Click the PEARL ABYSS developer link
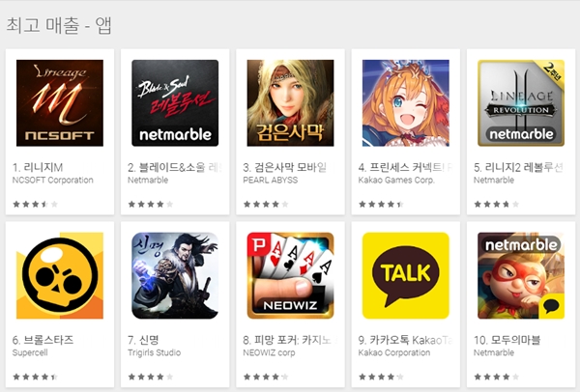This screenshot has width=580, height=392. [271, 181]
